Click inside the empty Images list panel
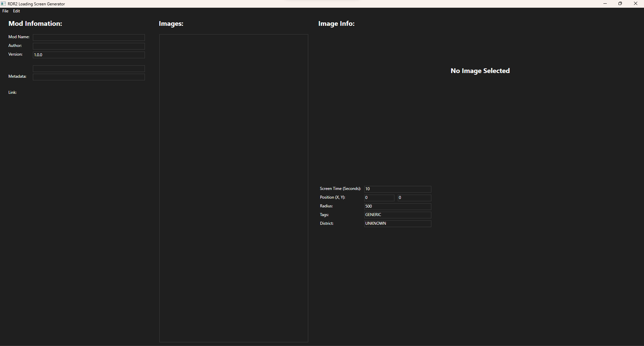This screenshot has height=346, width=644. pos(233,188)
